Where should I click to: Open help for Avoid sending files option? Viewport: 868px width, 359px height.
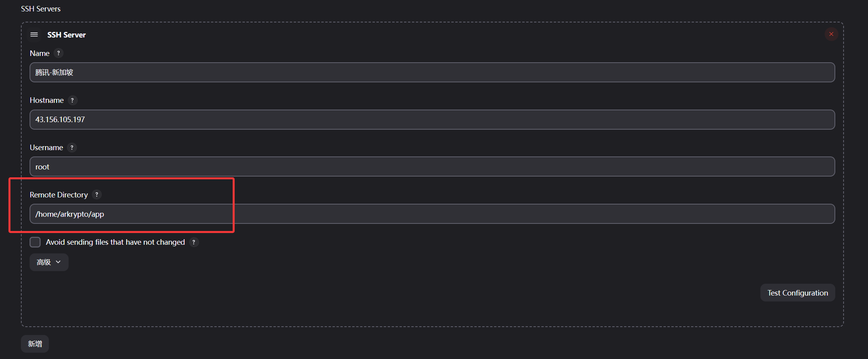[x=194, y=242]
